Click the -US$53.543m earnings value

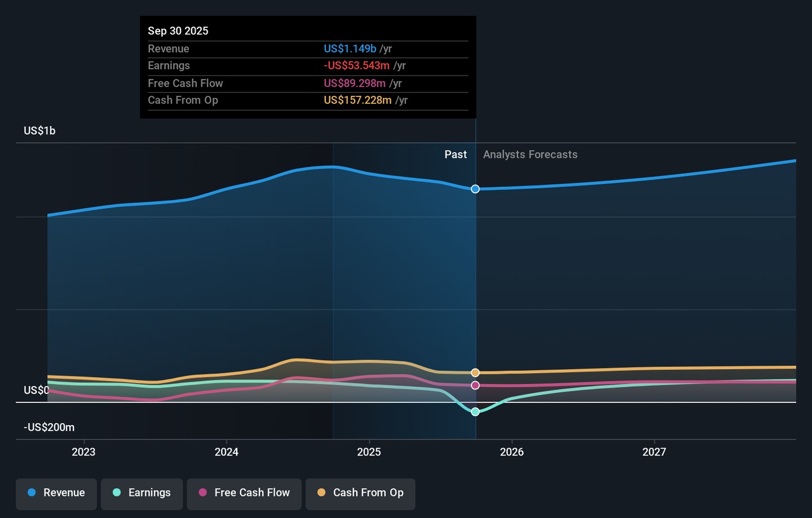pos(356,66)
